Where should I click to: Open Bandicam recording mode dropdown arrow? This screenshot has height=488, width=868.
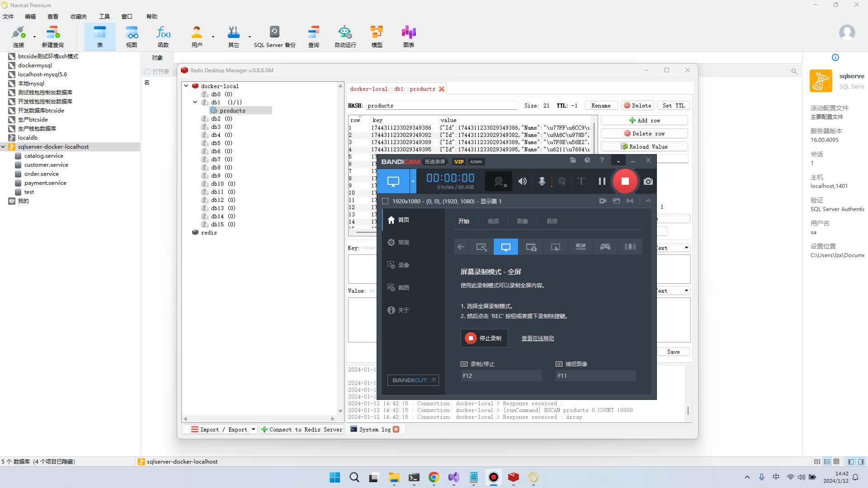pyautogui.click(x=413, y=181)
